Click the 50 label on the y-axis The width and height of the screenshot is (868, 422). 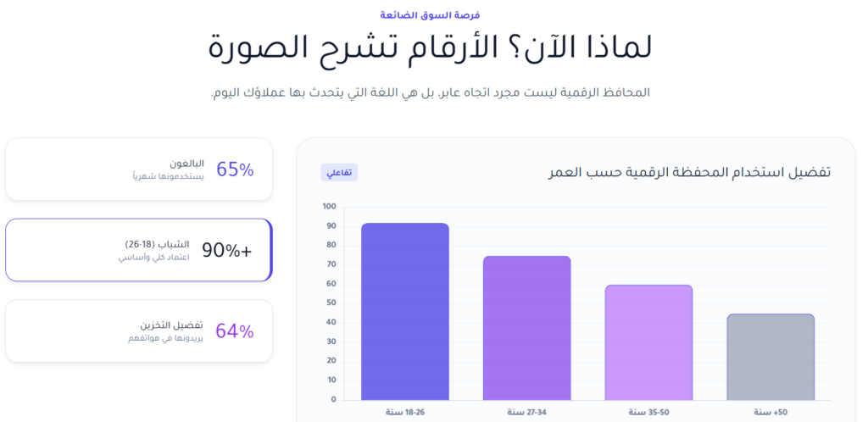pos(331,303)
